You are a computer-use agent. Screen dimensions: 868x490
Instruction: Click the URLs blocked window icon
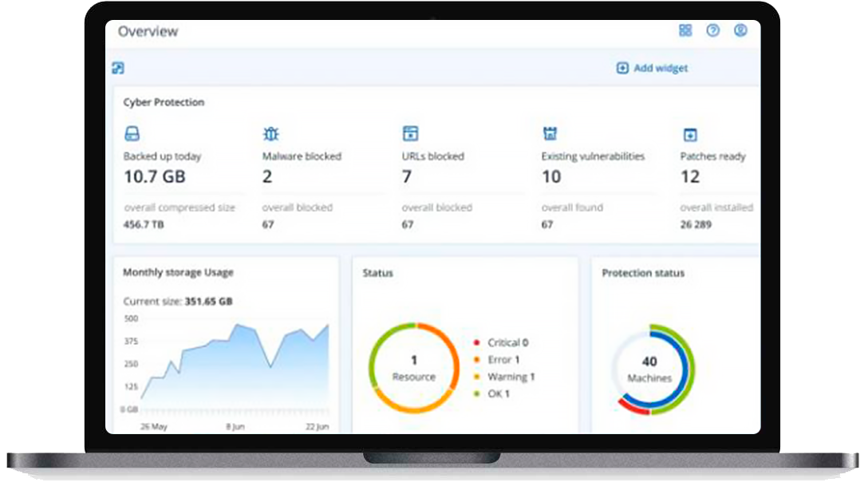coord(410,134)
